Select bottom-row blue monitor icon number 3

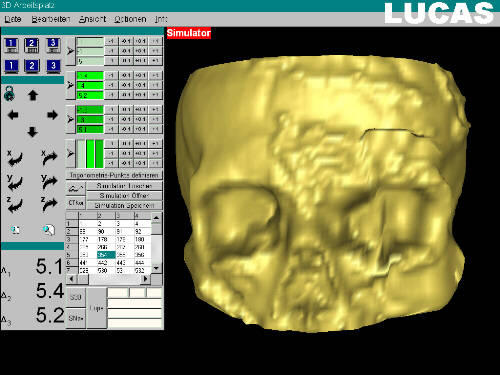[x=53, y=66]
